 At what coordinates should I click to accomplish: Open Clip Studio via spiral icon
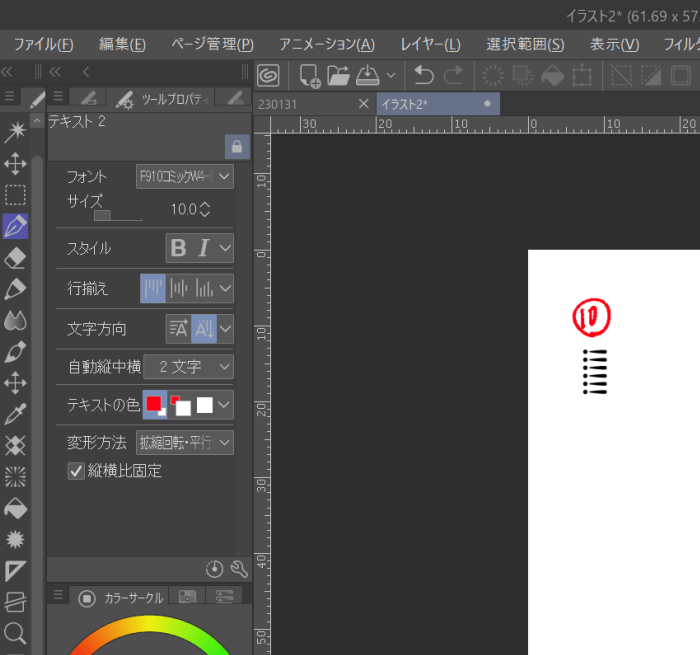(x=268, y=75)
